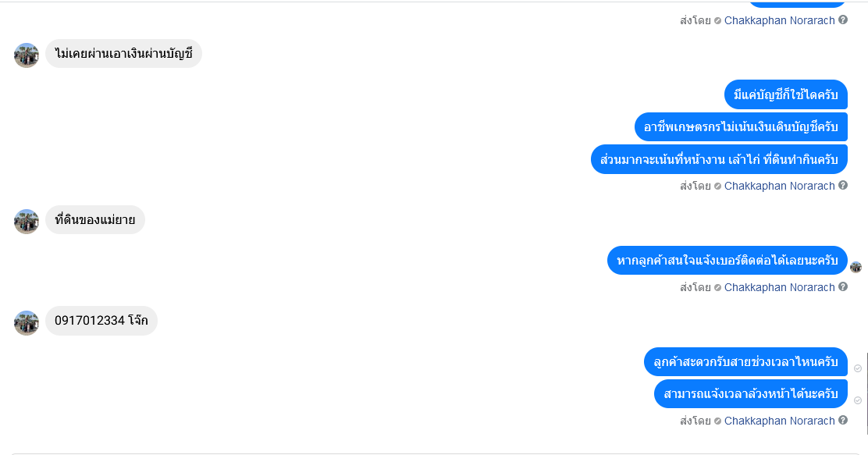Click the chat scrollbar at right edge
Viewport: 868px width, 455px height.
866,393
